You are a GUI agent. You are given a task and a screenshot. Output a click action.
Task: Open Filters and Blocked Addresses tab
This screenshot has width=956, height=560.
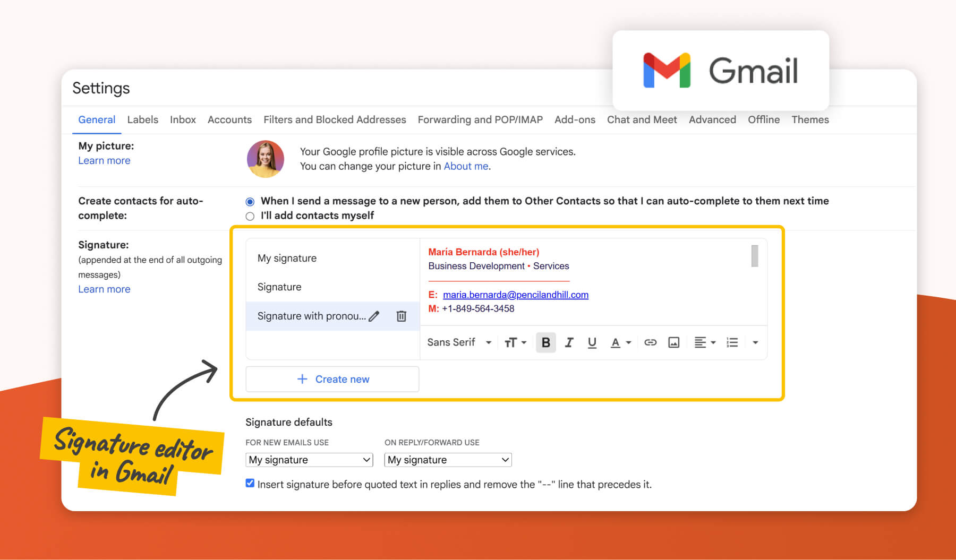pyautogui.click(x=335, y=119)
